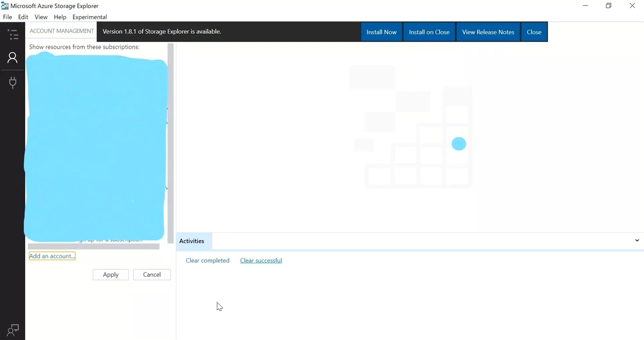Screen dimensions: 644x340
Task: Open the File menu
Action: click(x=8, y=17)
